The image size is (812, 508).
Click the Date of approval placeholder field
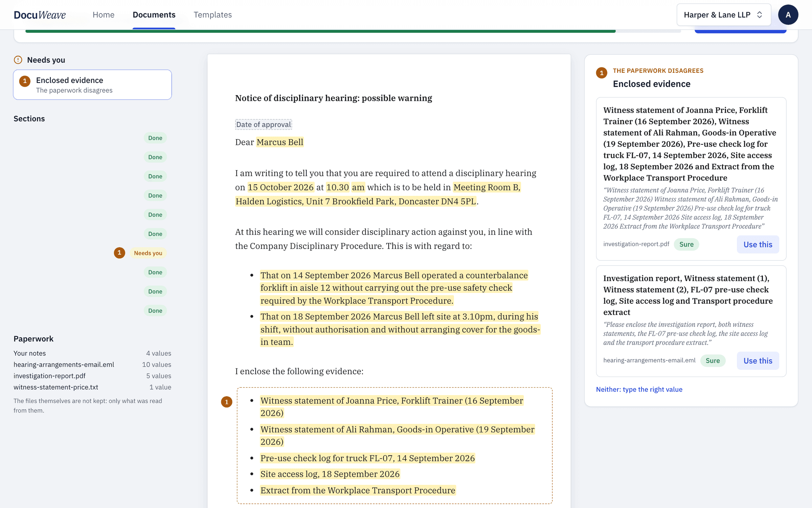click(264, 124)
